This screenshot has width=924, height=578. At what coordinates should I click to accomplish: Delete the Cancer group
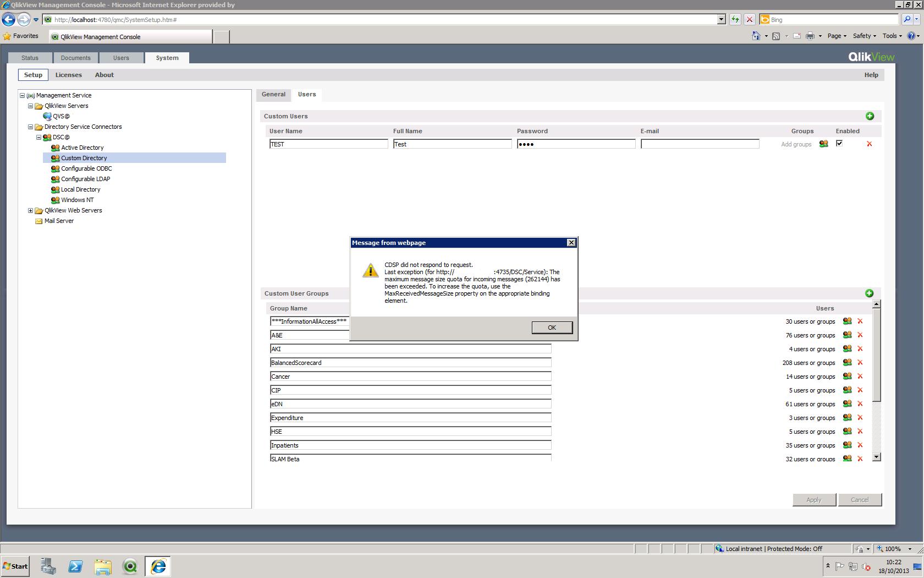tap(860, 377)
